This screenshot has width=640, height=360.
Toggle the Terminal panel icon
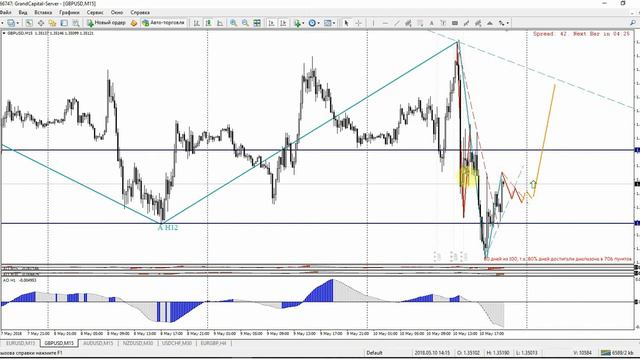pyautogui.click(x=64, y=23)
